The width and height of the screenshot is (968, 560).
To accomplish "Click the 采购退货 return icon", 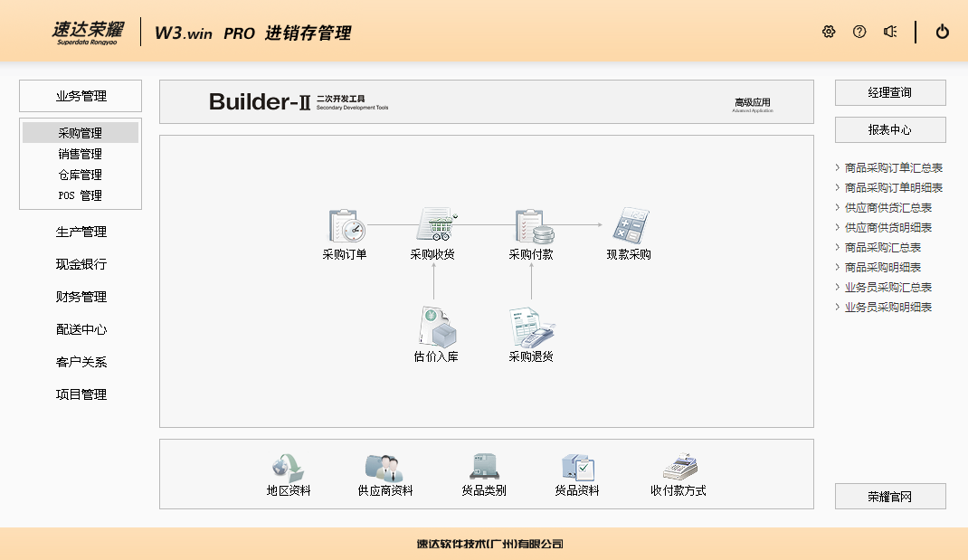I will (531, 327).
